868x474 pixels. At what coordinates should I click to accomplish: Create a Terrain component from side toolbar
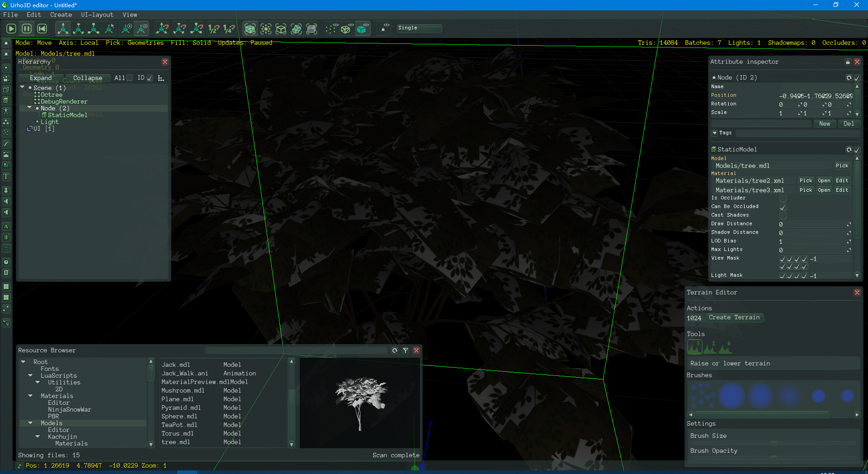click(6, 166)
